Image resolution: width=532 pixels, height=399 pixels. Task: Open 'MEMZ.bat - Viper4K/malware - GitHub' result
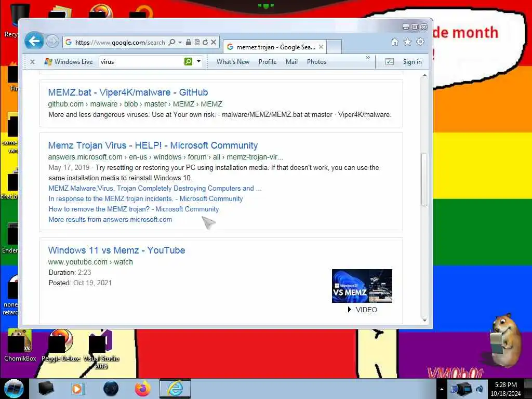(128, 92)
